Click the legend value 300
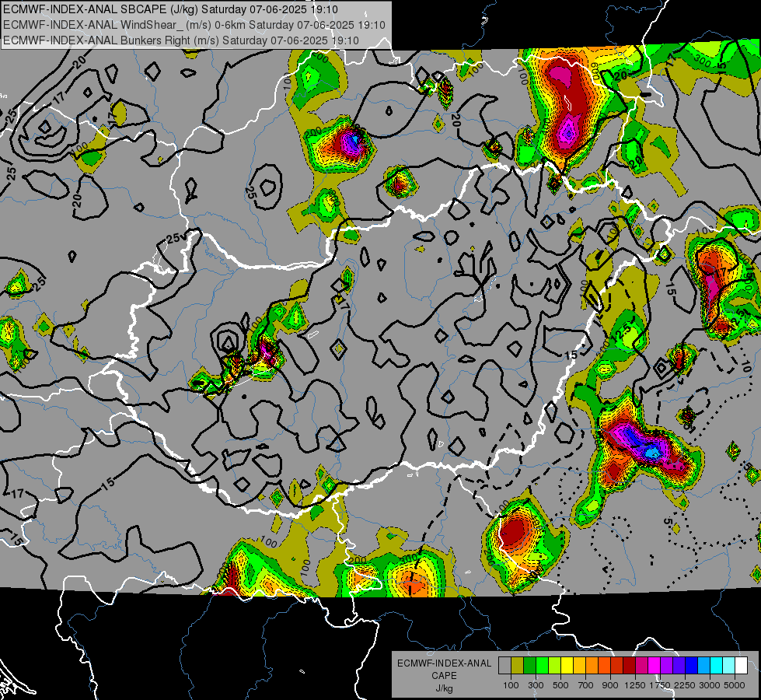 (536, 685)
